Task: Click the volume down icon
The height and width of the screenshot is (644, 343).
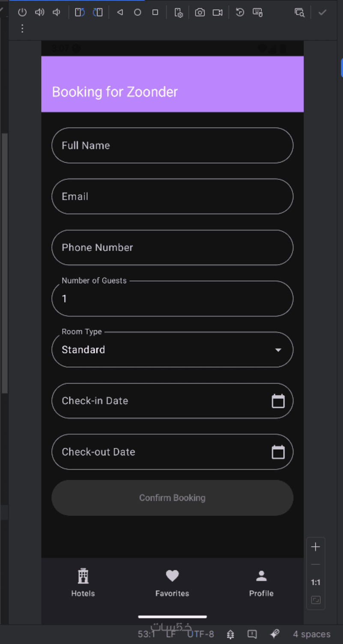Action: pyautogui.click(x=57, y=12)
